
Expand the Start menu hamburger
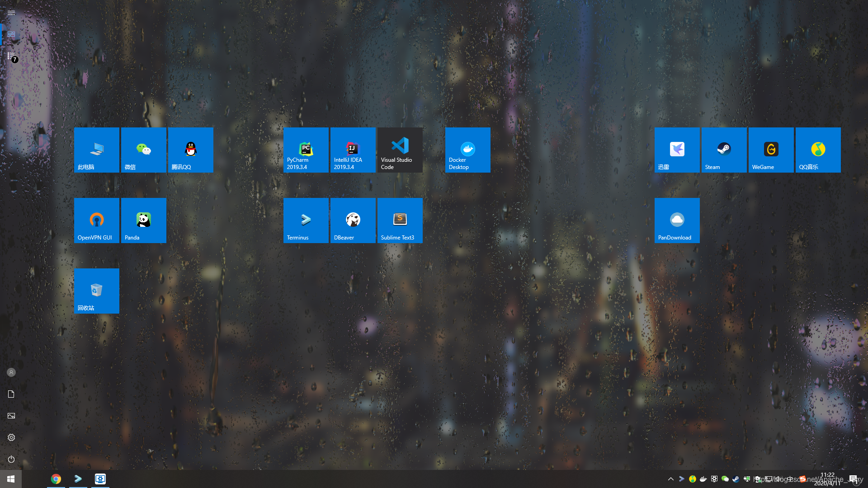(x=11, y=13)
